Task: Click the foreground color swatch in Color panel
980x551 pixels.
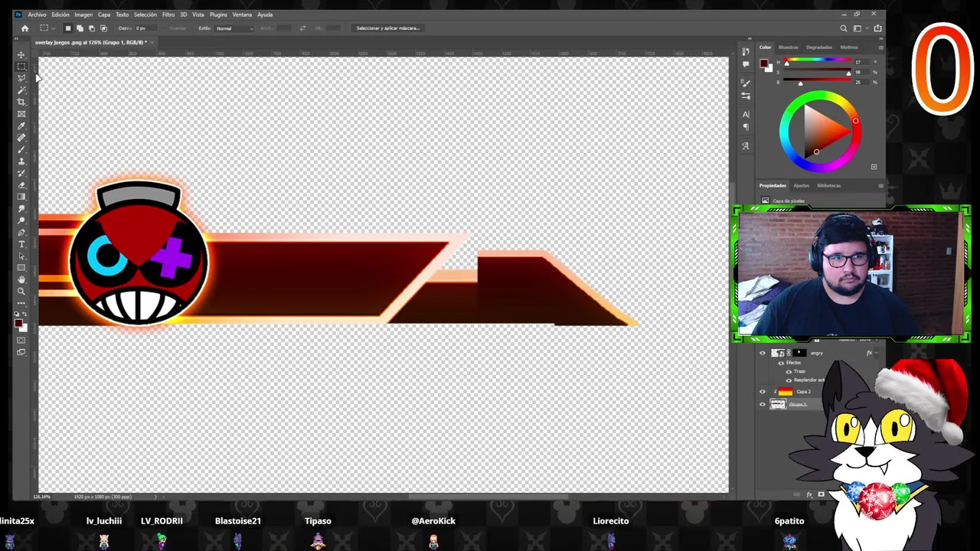Action: tap(763, 62)
